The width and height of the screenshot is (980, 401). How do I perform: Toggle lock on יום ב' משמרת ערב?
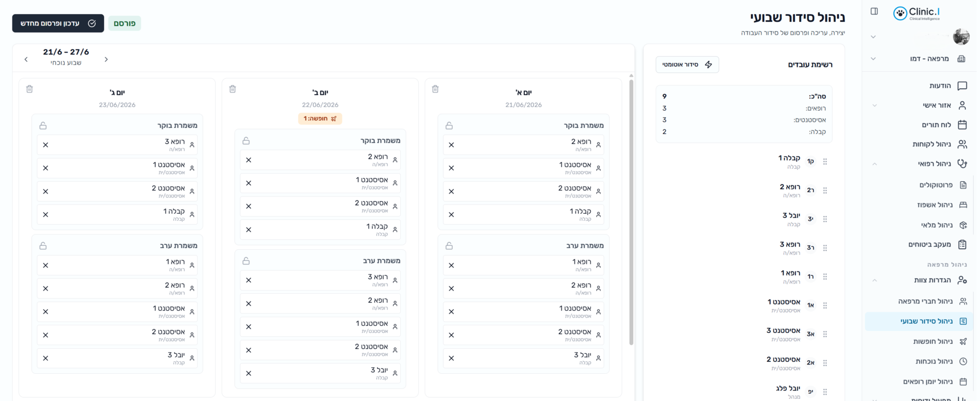pos(246,261)
